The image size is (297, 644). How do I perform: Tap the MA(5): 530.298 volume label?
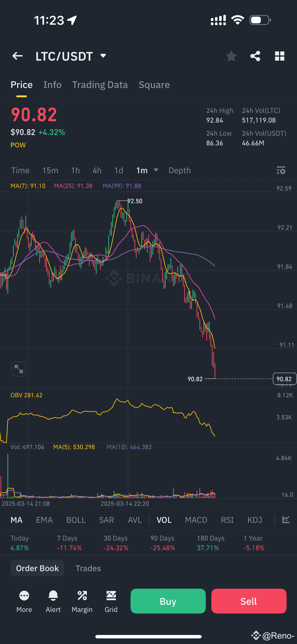point(74,447)
